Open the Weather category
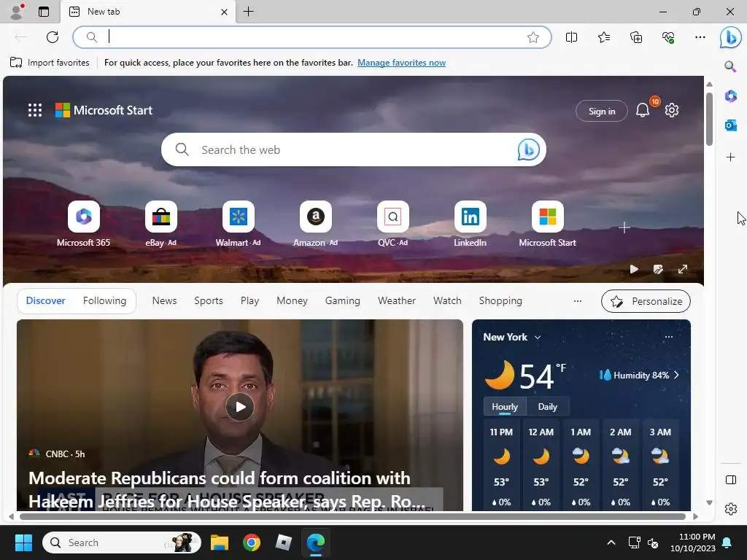The image size is (747, 560). [x=396, y=300]
